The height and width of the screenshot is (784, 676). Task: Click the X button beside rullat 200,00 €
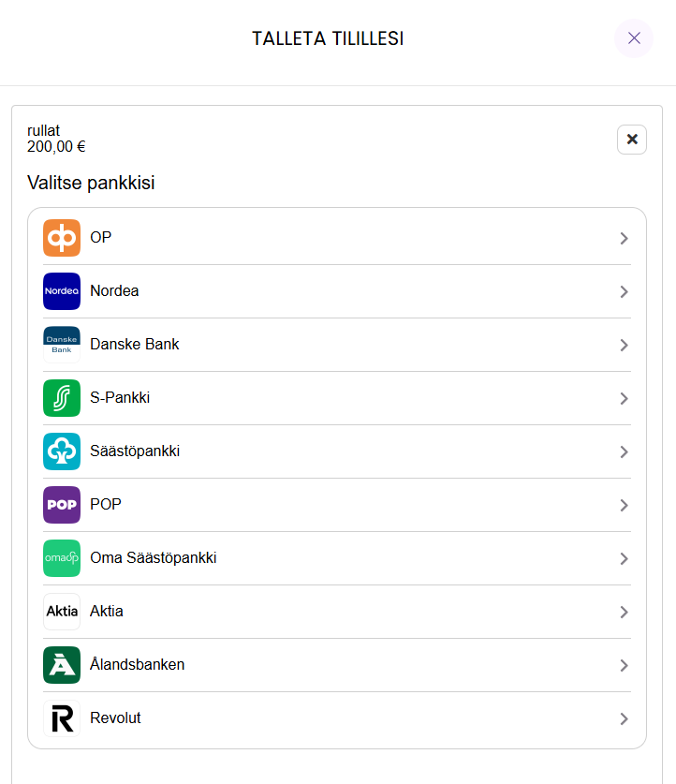click(x=632, y=139)
